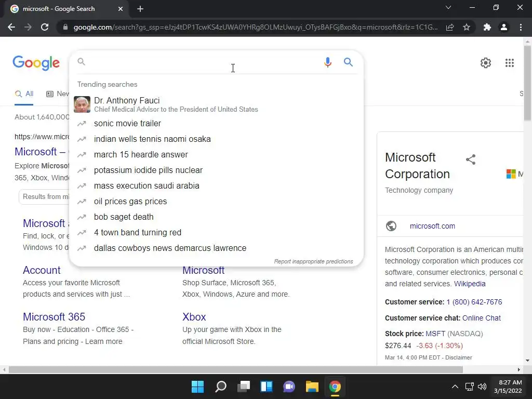The image size is (532, 399).
Task: Open the Online Chat link
Action: (481, 318)
